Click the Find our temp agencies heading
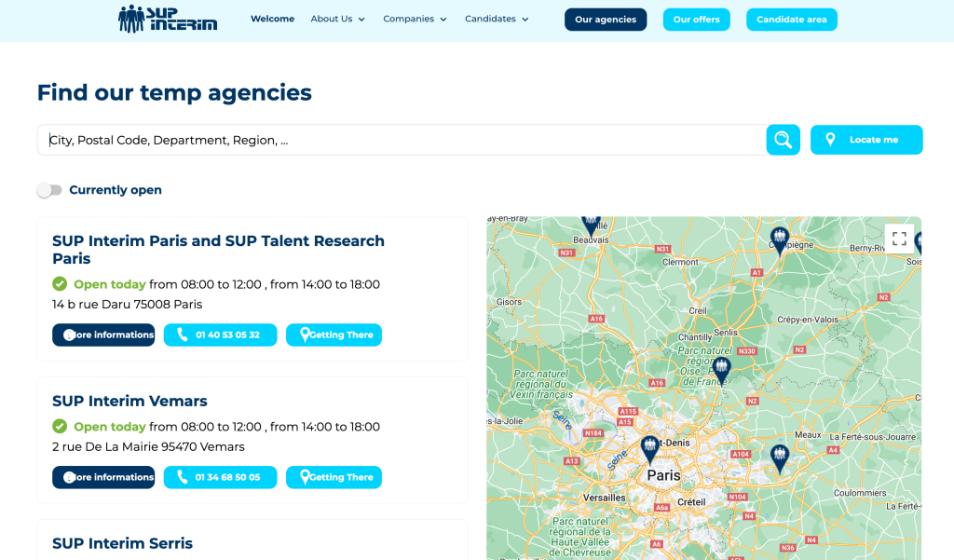 tap(174, 92)
